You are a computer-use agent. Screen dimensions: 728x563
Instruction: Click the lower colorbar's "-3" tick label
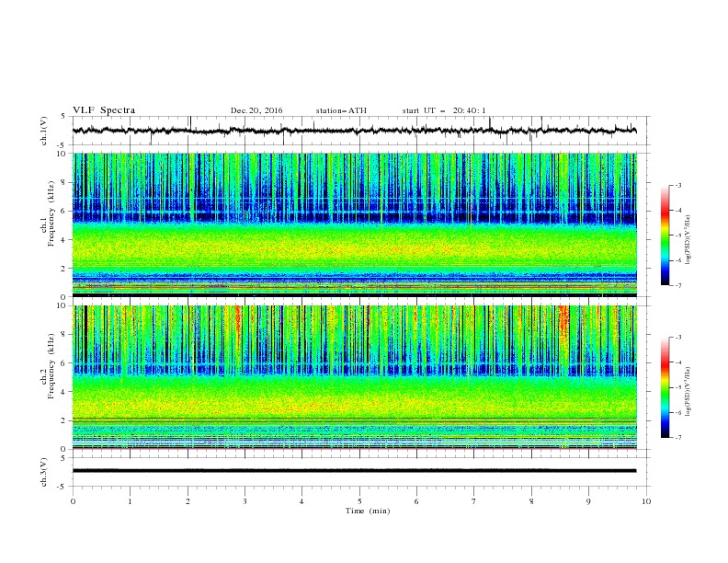point(678,338)
